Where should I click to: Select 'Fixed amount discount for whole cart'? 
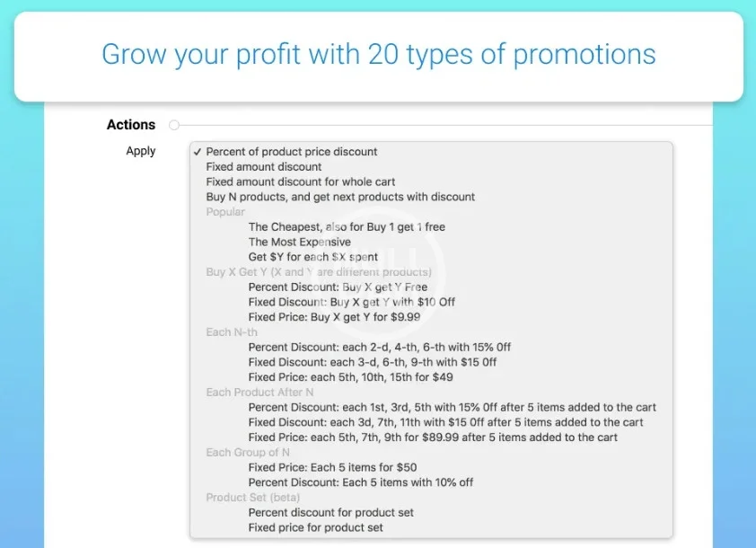(301, 181)
